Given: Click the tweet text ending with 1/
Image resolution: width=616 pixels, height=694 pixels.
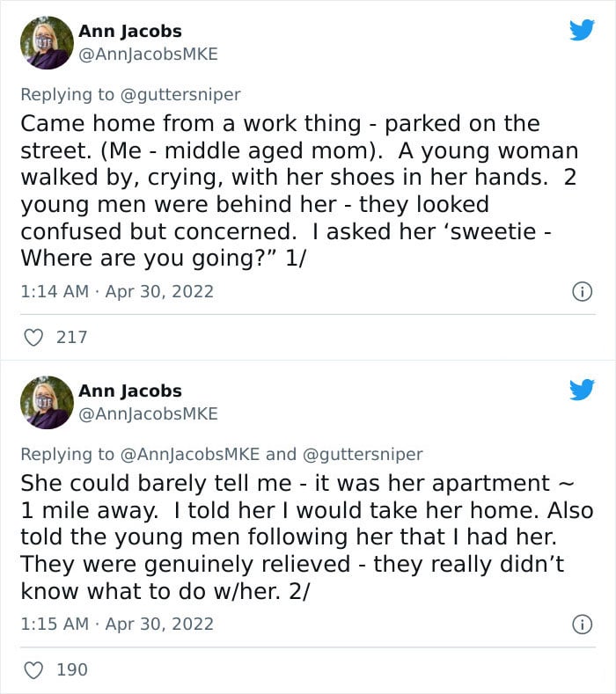Looking at the screenshot, I should pos(299,191).
